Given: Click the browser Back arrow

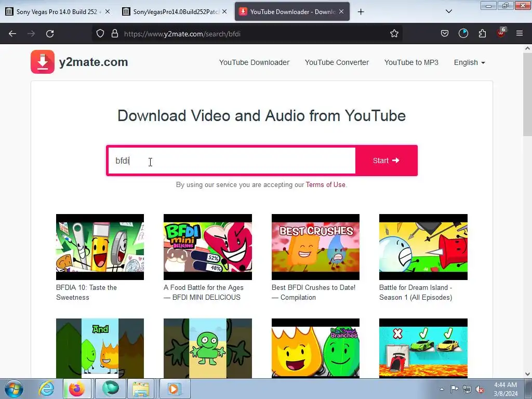Looking at the screenshot, I should tap(12, 34).
